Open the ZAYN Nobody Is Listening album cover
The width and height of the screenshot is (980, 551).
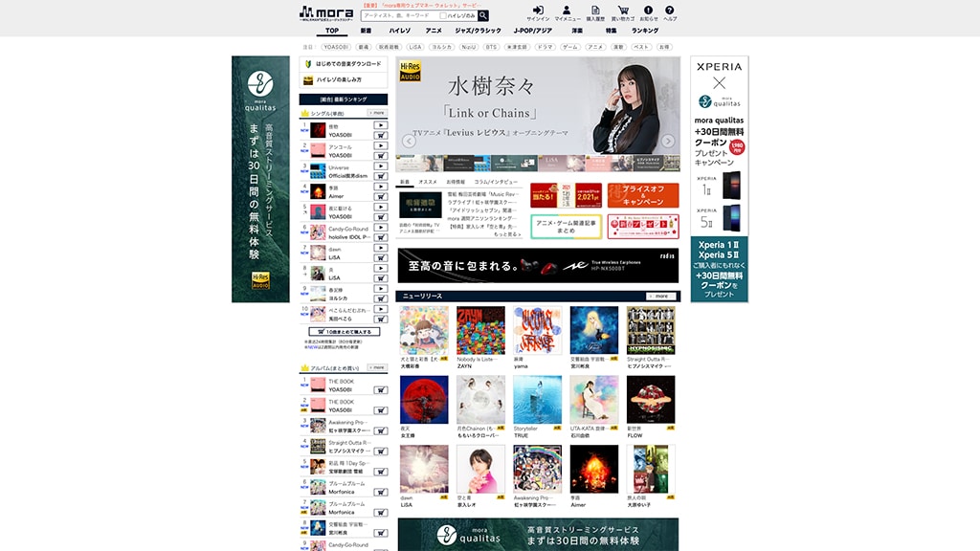(x=480, y=330)
